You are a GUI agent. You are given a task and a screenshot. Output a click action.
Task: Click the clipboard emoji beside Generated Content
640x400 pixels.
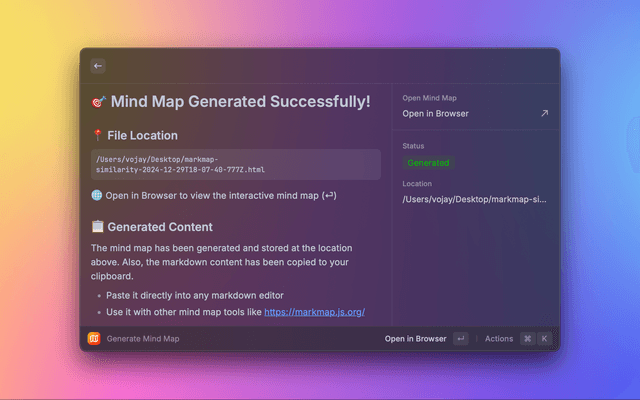pyautogui.click(x=97, y=227)
